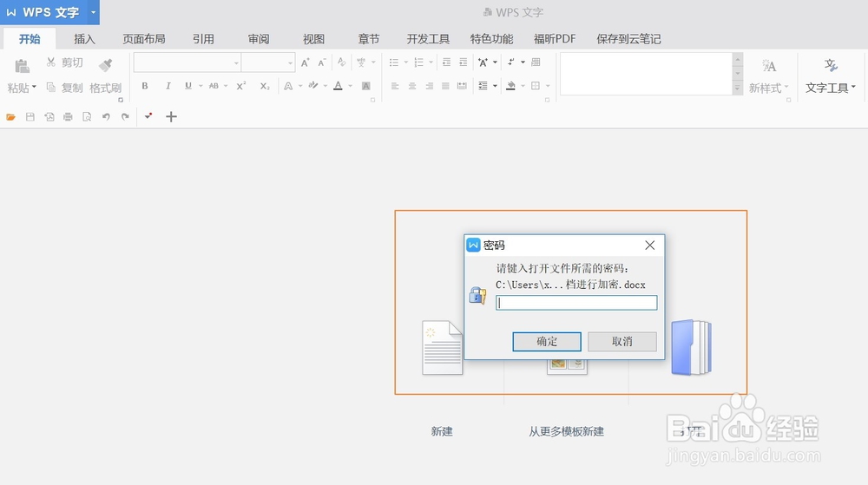
Task: Apply paragraph shading fill bucket
Action: 511,86
